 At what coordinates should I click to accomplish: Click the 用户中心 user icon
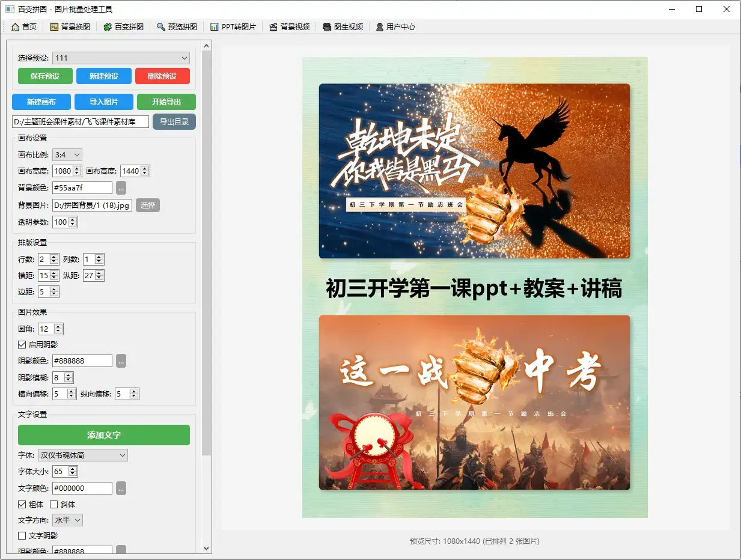[x=380, y=27]
